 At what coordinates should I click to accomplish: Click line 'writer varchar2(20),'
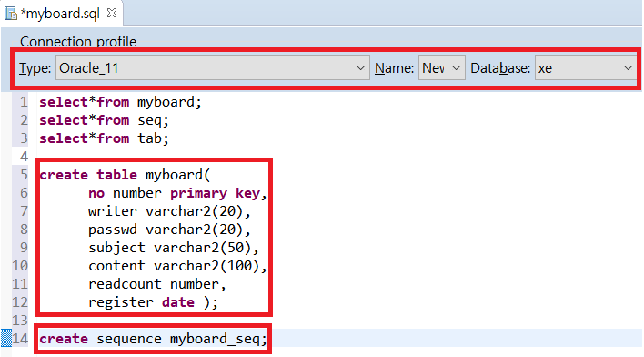(x=169, y=211)
